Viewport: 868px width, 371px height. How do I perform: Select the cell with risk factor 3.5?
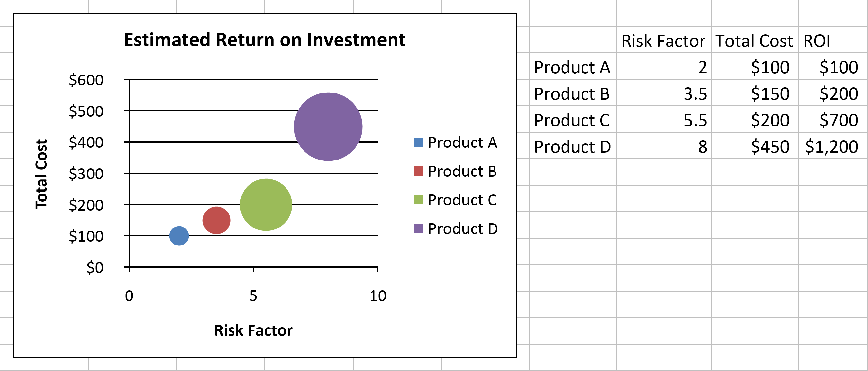(x=695, y=93)
